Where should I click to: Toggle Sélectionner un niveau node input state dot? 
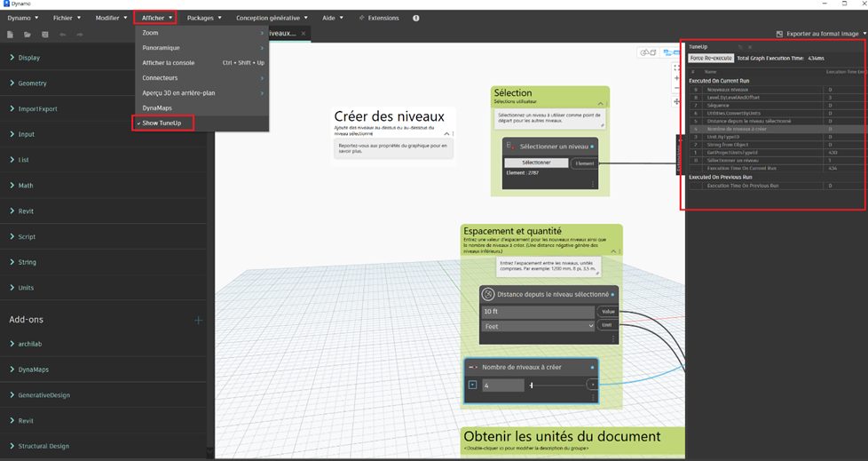[592, 147]
